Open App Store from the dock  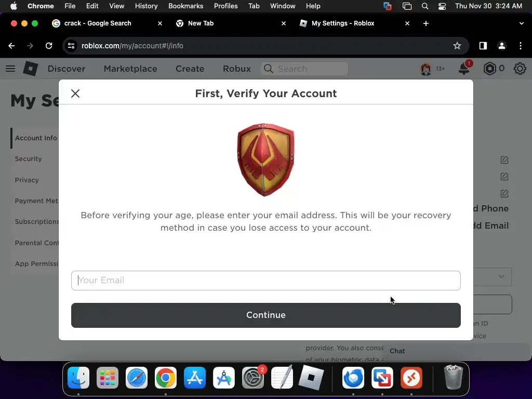(x=195, y=378)
